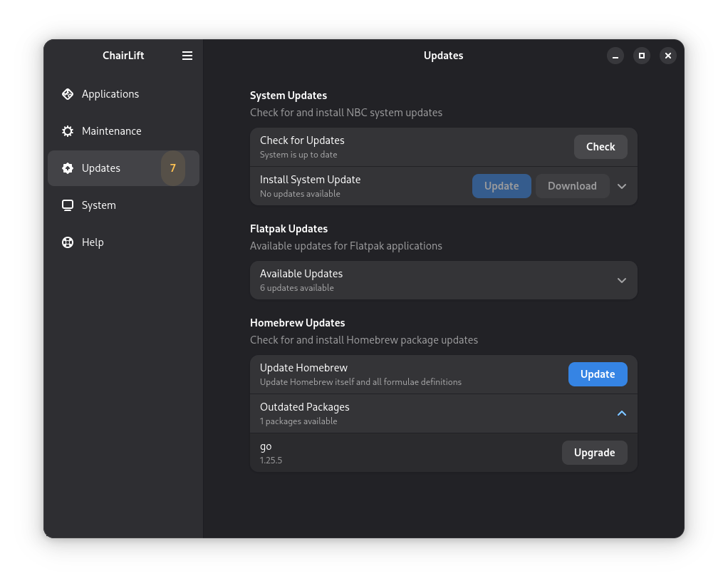Click the Help lifebuoy icon
This screenshot has height=586, width=728.
pos(68,242)
